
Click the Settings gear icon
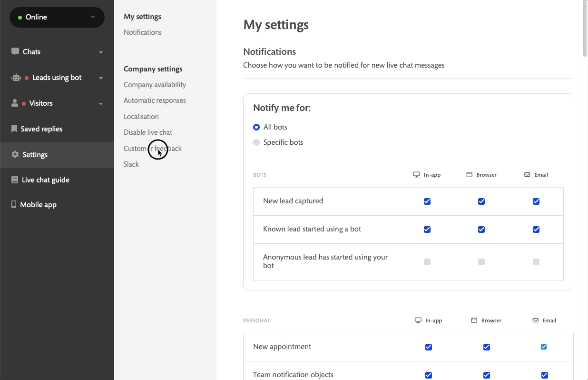[x=15, y=154]
